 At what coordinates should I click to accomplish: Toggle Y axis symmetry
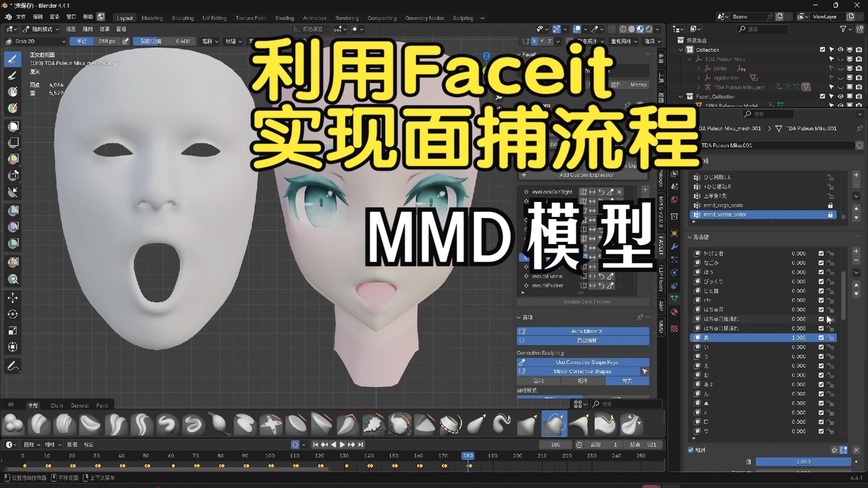[542, 41]
